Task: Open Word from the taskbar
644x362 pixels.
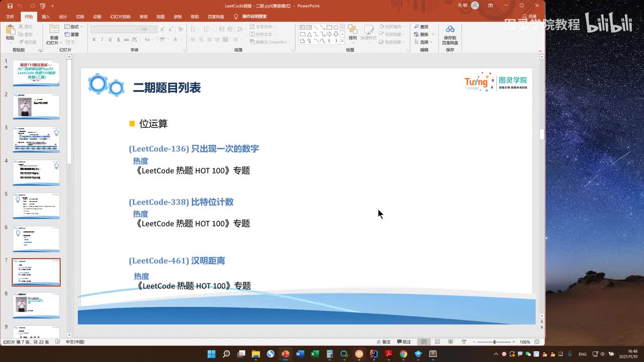Action: tap(300, 354)
